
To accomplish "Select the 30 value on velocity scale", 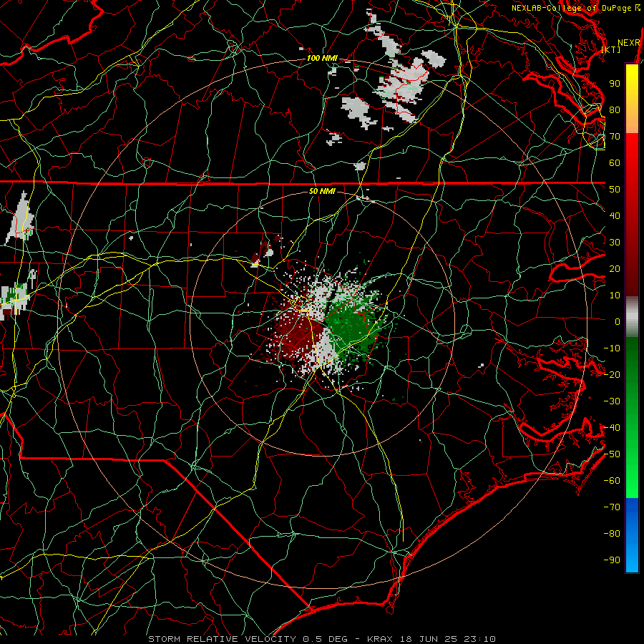I will pyautogui.click(x=615, y=243).
